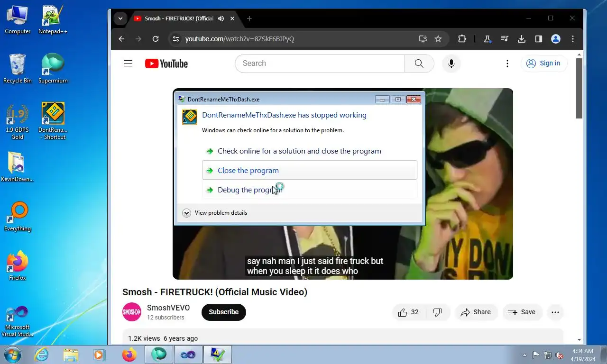
Task: Switch to Supermium taskbar button
Action: click(159, 355)
